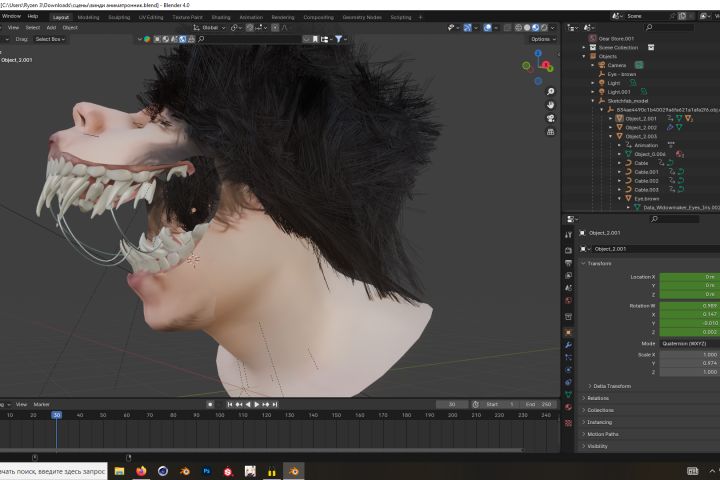Switch to the Sculpting workspace tab

pyautogui.click(x=119, y=17)
